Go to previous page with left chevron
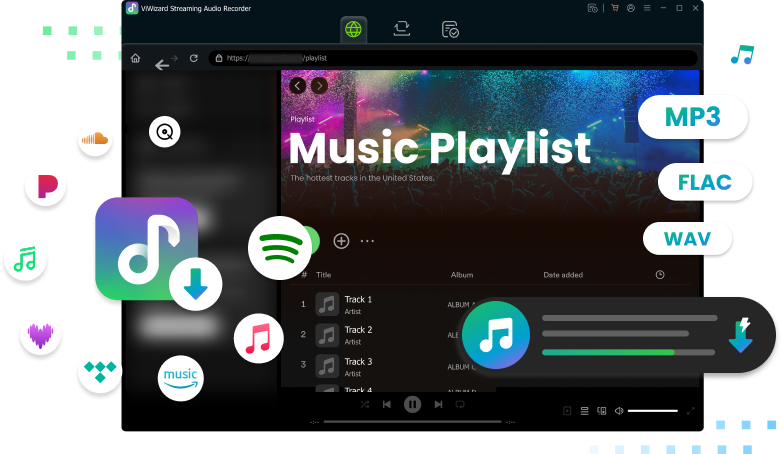The image size is (783, 454). (x=297, y=86)
